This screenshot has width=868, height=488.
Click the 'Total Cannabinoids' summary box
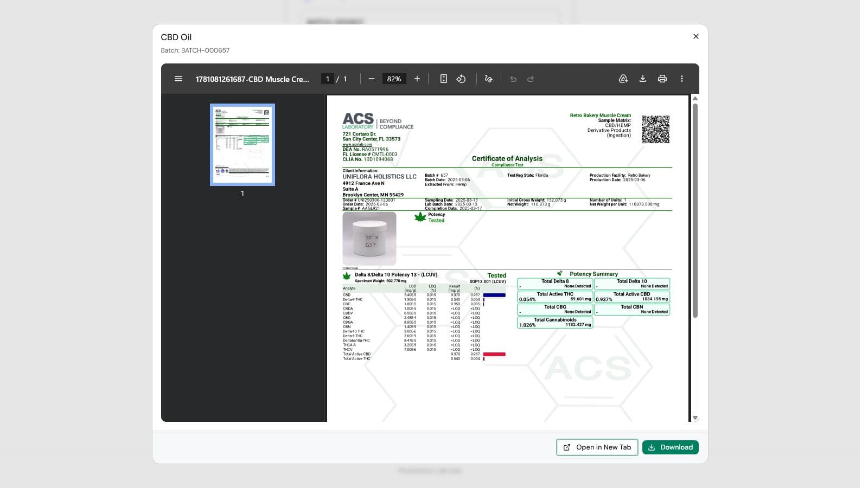point(555,322)
